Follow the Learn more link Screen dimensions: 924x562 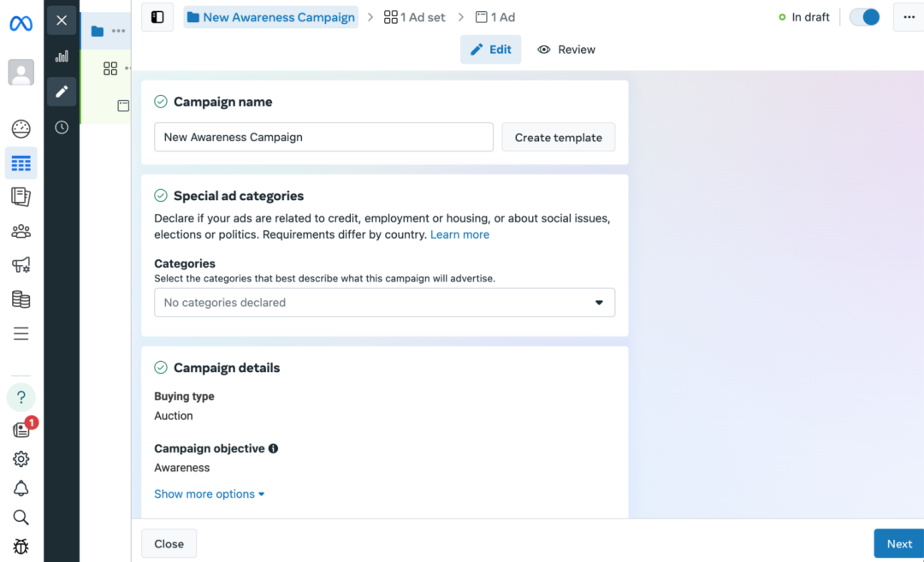[459, 234]
